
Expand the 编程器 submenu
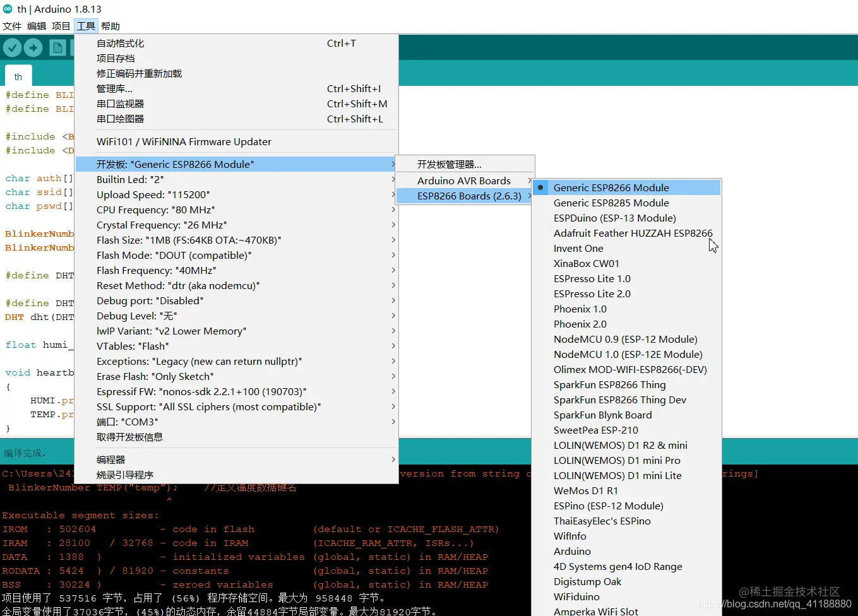[x=237, y=459]
